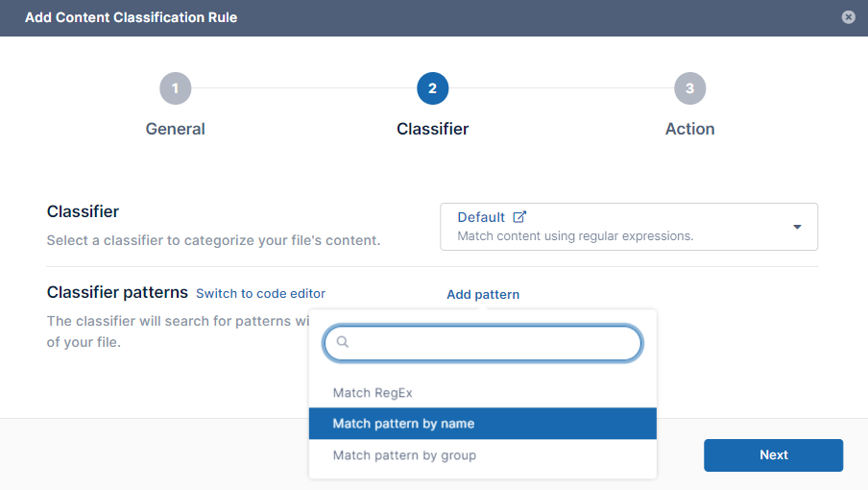This screenshot has width=868, height=490.
Task: Click the step 3 circle icon
Action: coord(689,88)
